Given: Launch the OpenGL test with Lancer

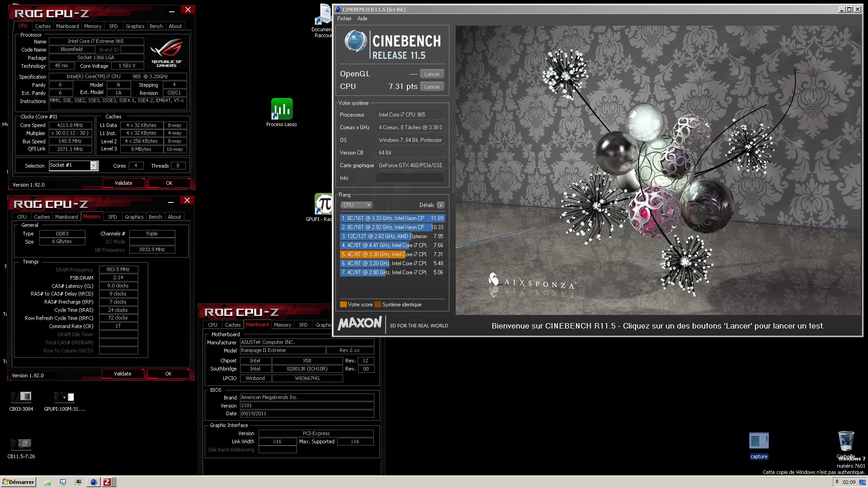Looking at the screenshot, I should (432, 74).
